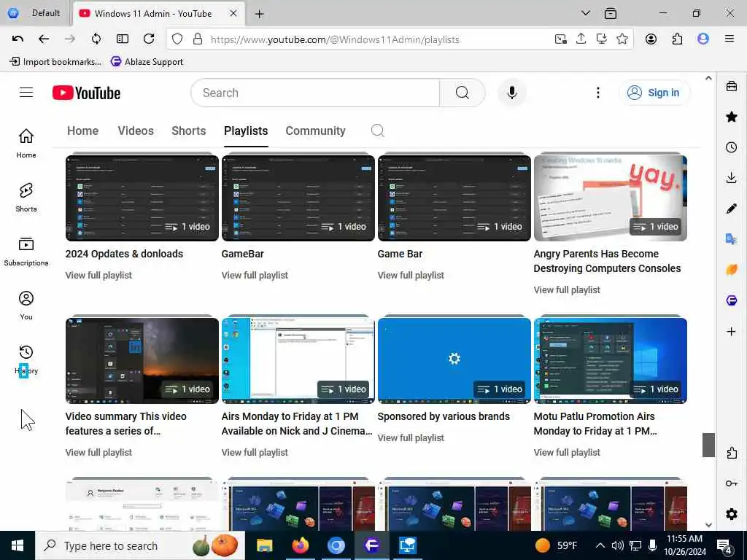Open Sponsored by various brands thumbnail
The image size is (747, 560).
(454, 360)
